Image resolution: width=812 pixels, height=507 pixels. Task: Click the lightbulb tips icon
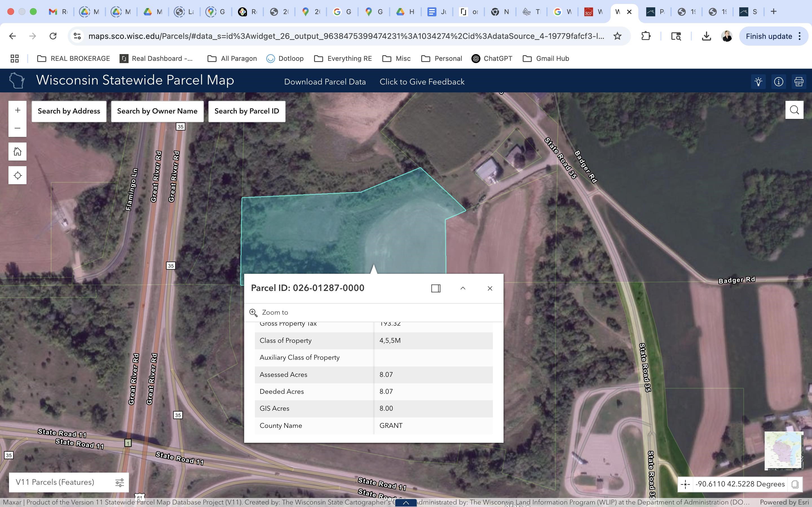pyautogui.click(x=758, y=81)
